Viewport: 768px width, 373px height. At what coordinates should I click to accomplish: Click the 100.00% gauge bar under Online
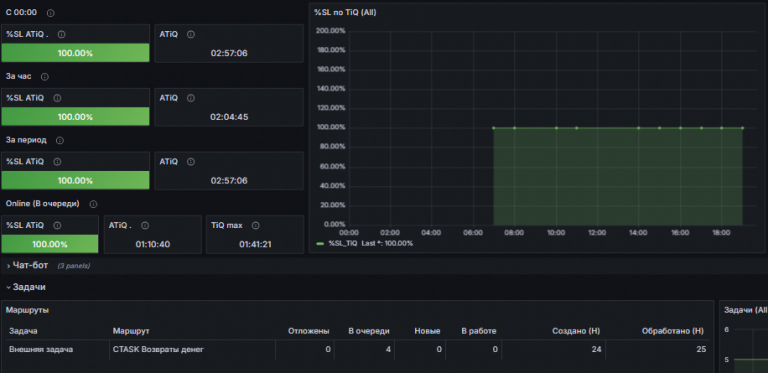pos(50,244)
